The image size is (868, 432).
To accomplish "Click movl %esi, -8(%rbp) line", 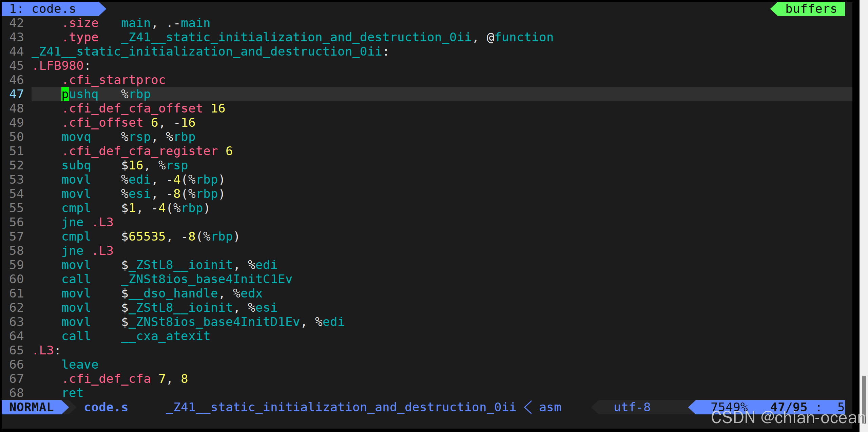I will [x=143, y=194].
